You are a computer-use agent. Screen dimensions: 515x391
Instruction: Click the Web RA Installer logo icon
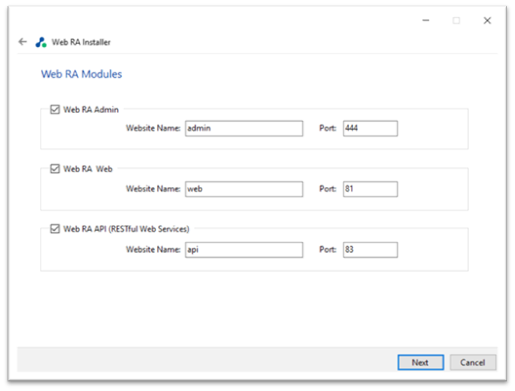(41, 42)
